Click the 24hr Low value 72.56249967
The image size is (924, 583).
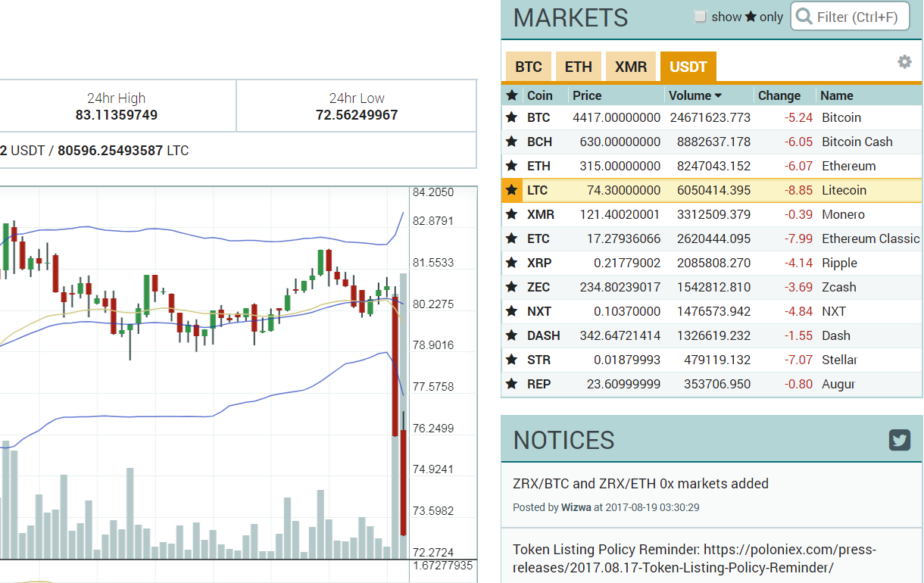pyautogui.click(x=357, y=115)
